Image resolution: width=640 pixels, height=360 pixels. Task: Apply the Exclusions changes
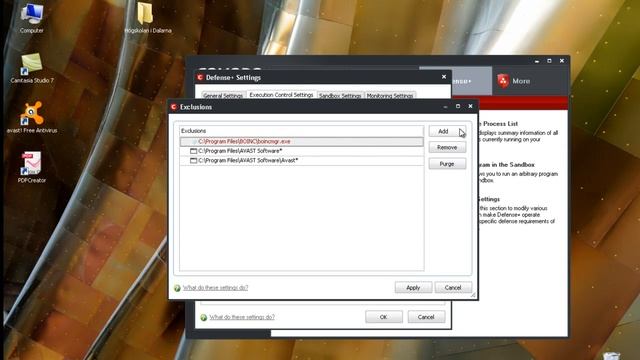[413, 287]
